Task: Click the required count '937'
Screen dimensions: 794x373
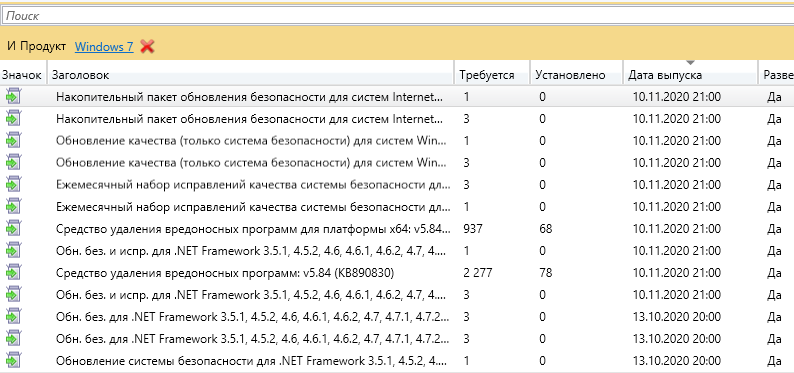Action: pyautogui.click(x=473, y=229)
